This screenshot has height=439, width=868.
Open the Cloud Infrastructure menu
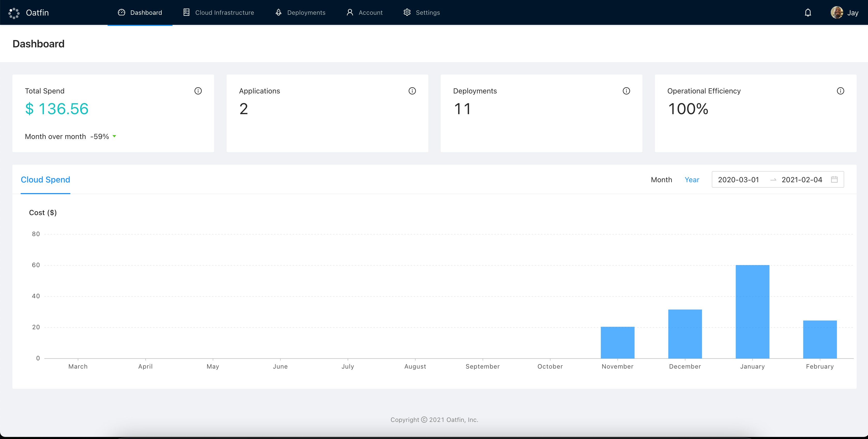218,12
